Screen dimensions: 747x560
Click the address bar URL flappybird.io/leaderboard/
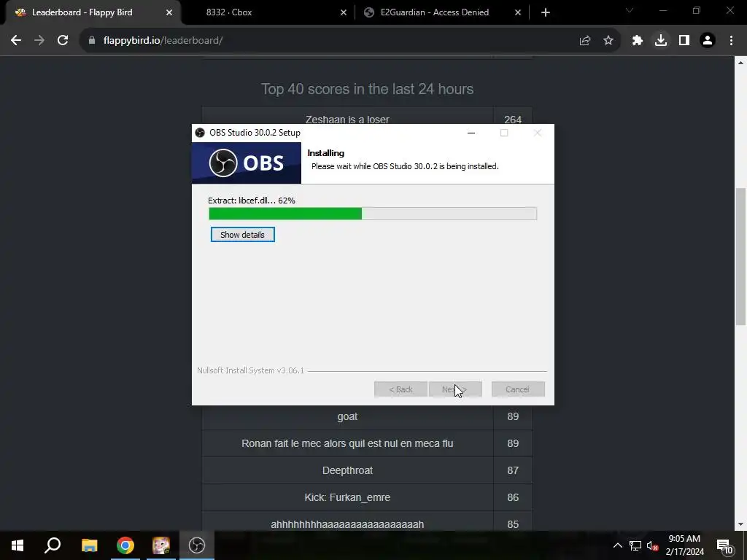163,41
